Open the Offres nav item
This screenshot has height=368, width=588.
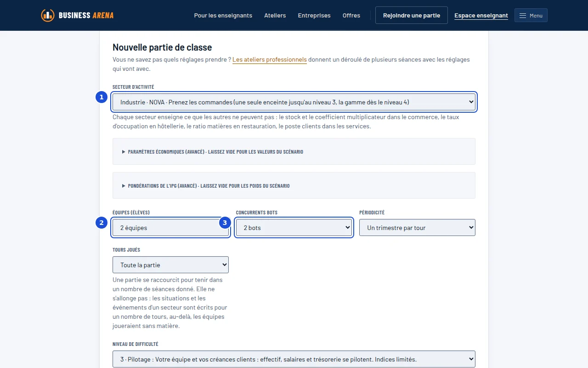(x=351, y=15)
